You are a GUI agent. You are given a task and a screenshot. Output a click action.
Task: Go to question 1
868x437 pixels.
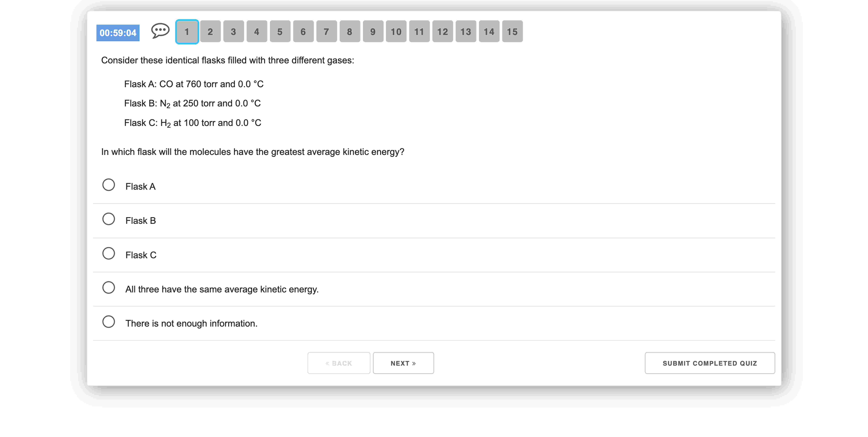click(187, 32)
